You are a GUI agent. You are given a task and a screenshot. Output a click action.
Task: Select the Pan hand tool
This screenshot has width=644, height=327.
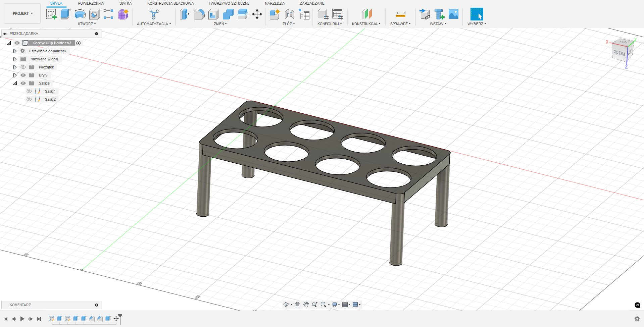pyautogui.click(x=306, y=305)
